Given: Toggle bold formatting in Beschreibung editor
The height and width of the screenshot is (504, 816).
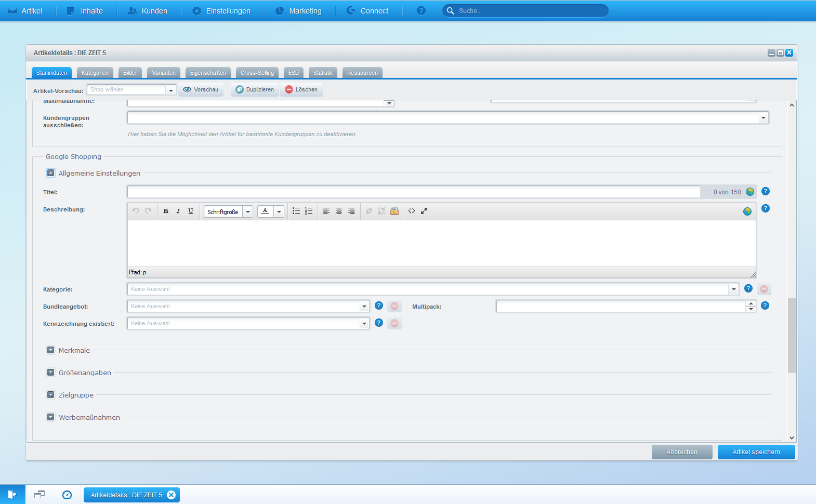Looking at the screenshot, I should point(166,211).
